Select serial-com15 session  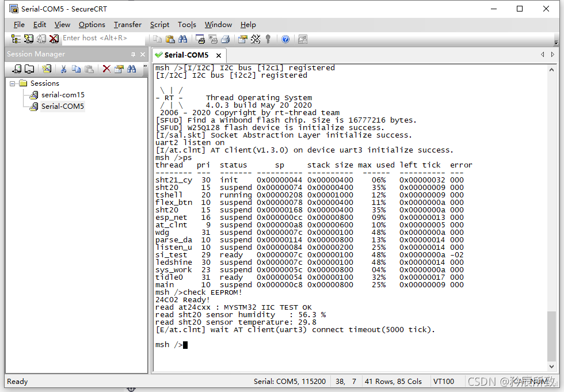63,94
